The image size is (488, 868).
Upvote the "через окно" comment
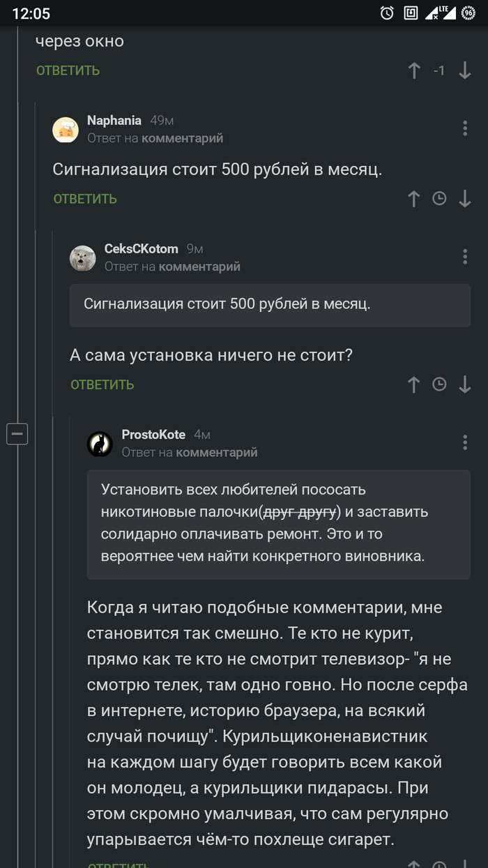pos(414,70)
